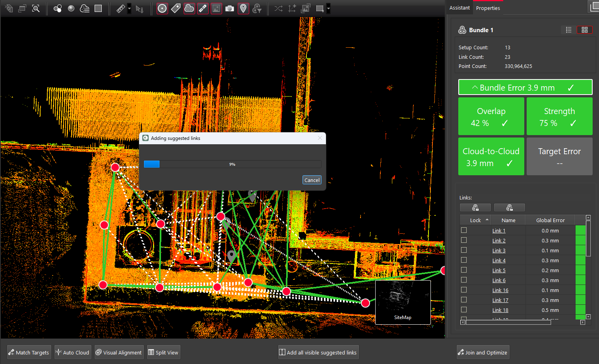Click the SiteMap thumbnail
The height and width of the screenshot is (364, 599).
click(x=403, y=302)
